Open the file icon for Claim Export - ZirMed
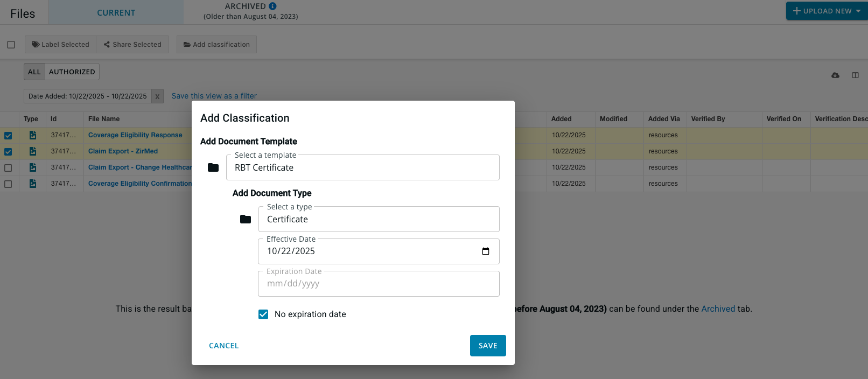Viewport: 868px width, 379px height. tap(33, 151)
